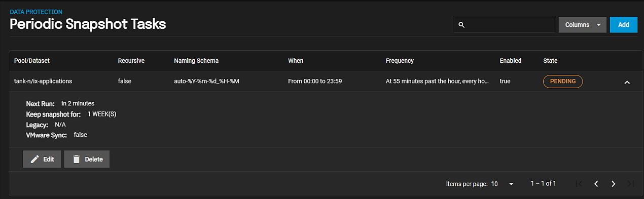Sort by Pool/Dataset column header
The image size is (644, 199).
pyautogui.click(x=32, y=61)
